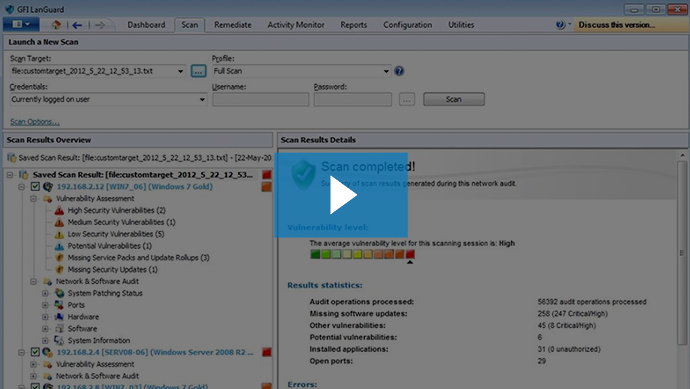This screenshot has height=389, width=690.
Task: Select the 192.168.2.4 SERV08-06 server
Action: pyautogui.click(x=155, y=352)
